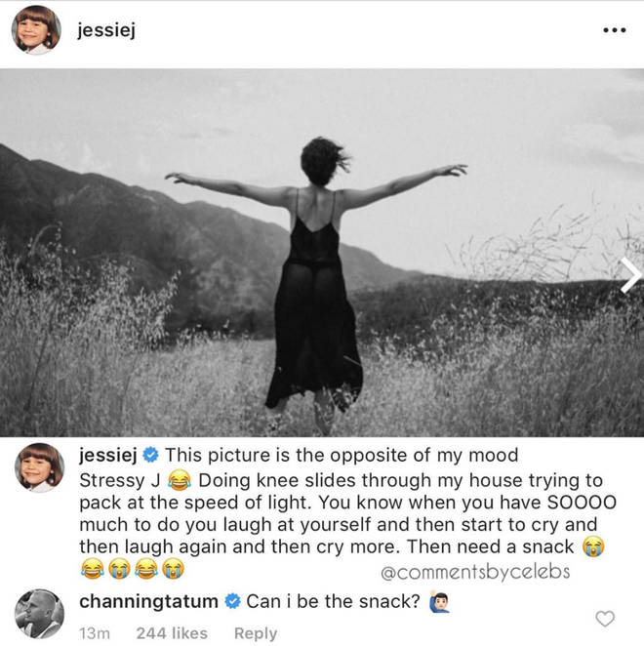644x646 pixels.
Task: Click verified badge beside channingtatum
Action: (233, 601)
